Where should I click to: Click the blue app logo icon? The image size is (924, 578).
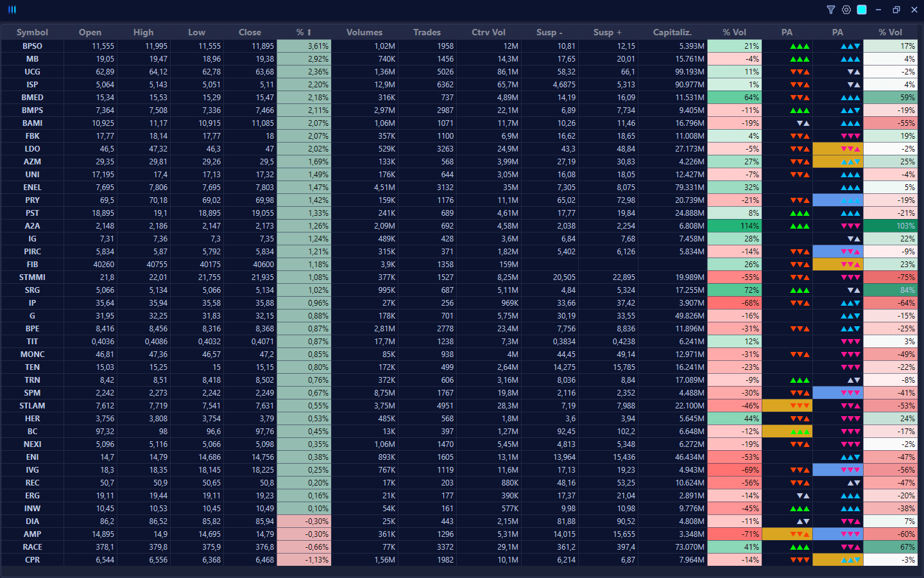click(x=12, y=10)
